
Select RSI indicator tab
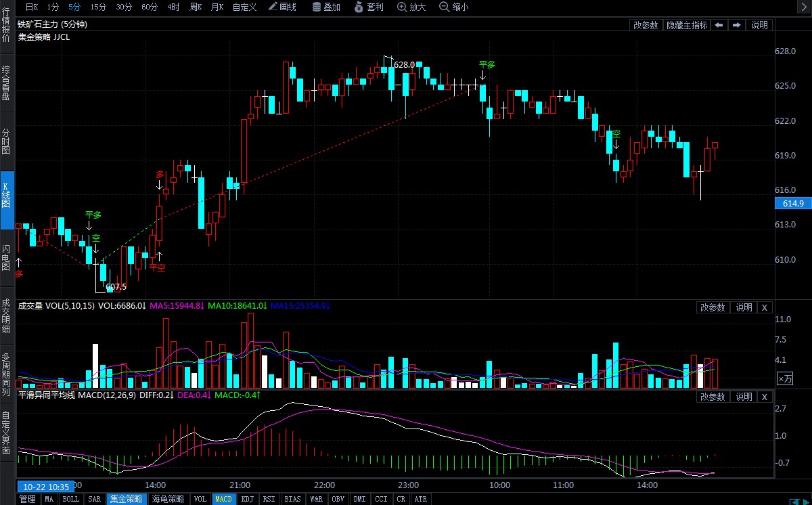coord(269,499)
